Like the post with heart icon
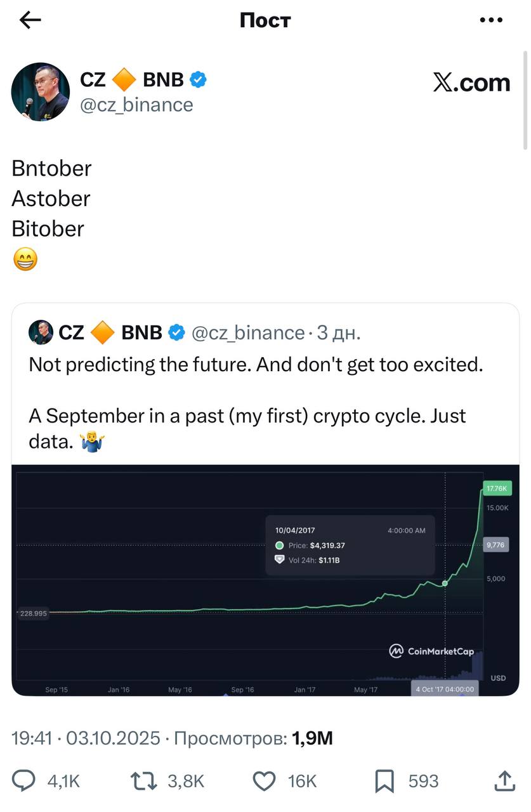This screenshot has height=812, width=531. coord(264,781)
